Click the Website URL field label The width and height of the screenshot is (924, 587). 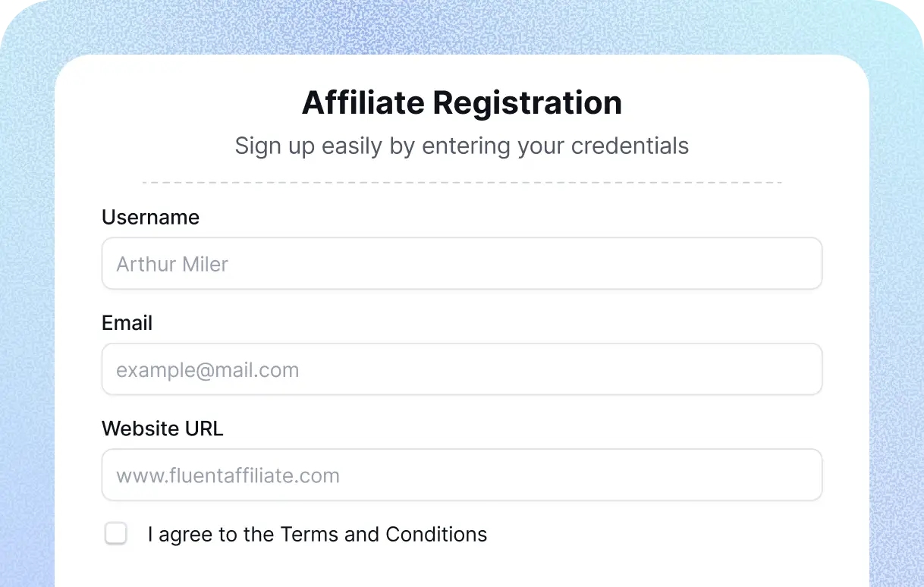tap(162, 428)
